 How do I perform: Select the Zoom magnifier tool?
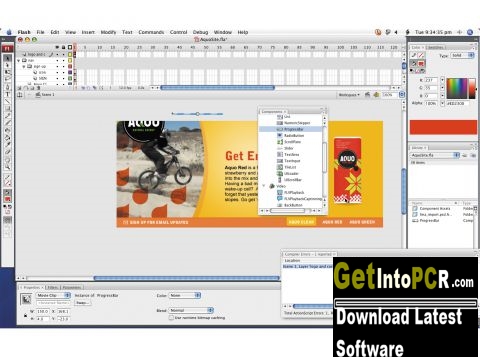[x=7, y=167]
